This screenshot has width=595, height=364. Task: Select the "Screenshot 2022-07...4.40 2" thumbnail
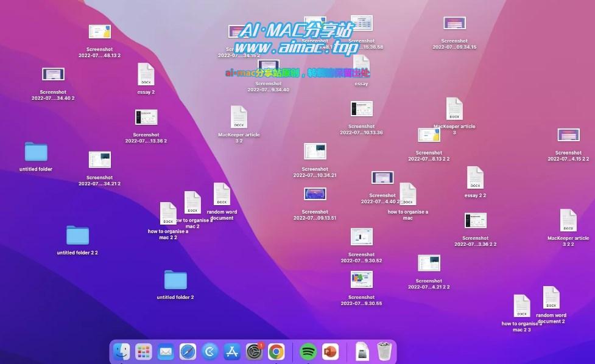(382, 178)
